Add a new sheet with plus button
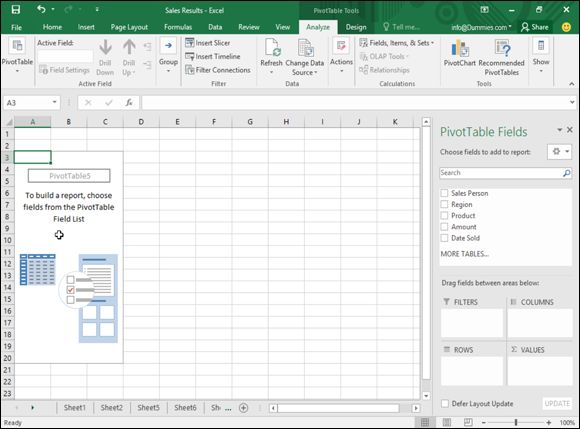This screenshot has width=580, height=429. [243, 408]
